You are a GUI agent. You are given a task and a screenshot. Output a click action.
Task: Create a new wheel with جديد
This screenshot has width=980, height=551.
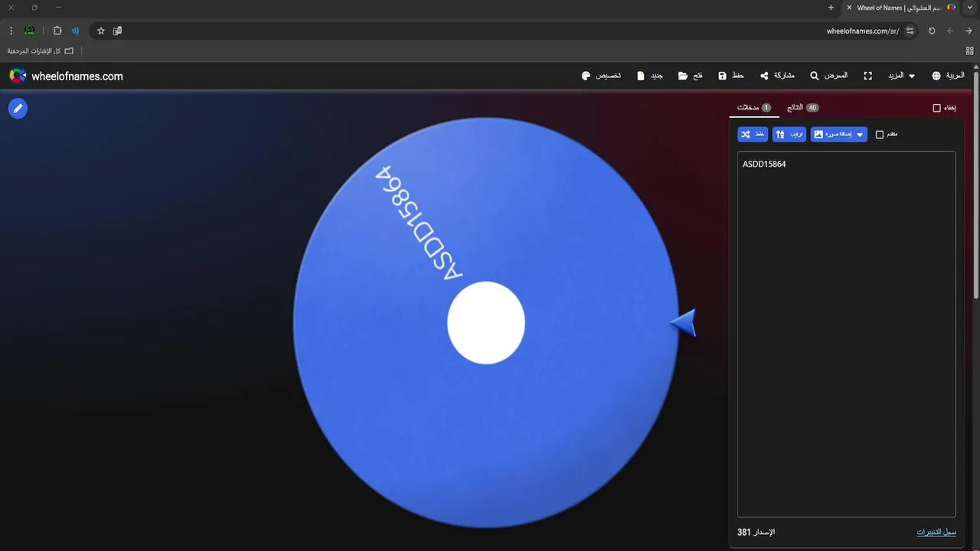click(x=650, y=76)
